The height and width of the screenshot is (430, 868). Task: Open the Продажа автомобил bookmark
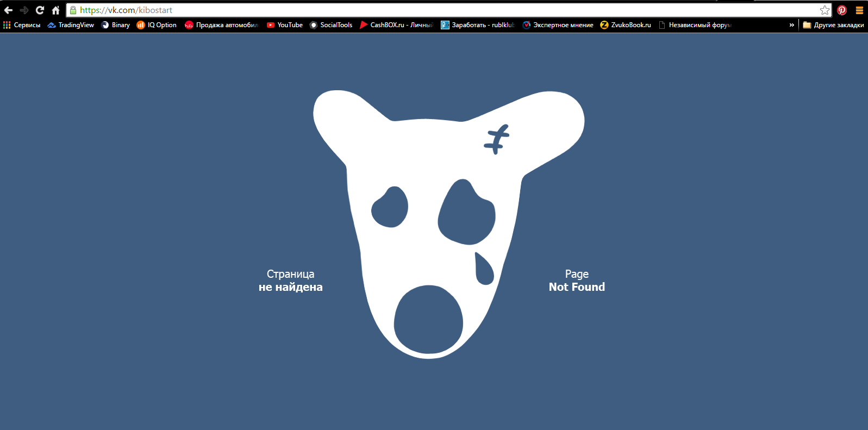222,25
